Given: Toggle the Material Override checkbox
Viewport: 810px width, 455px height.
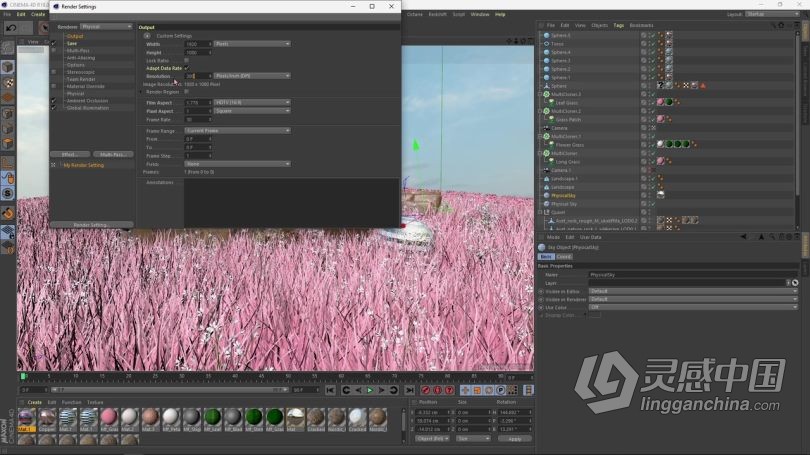Looking at the screenshot, I should (53, 86).
